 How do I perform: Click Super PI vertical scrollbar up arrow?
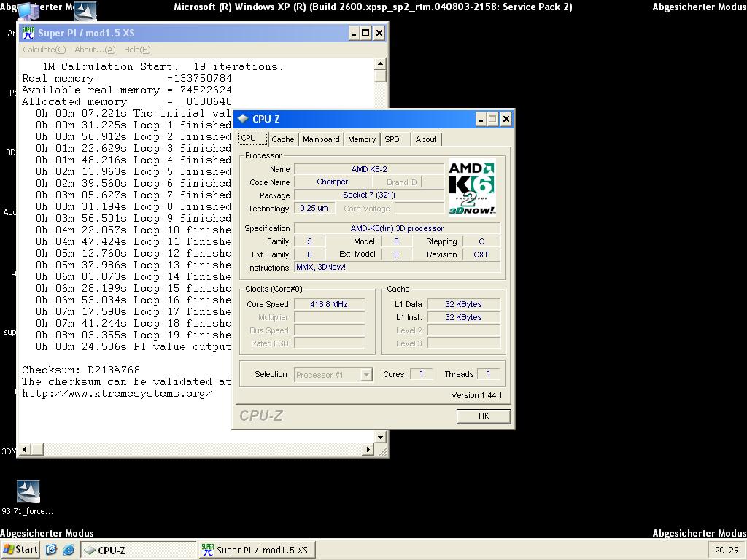(x=380, y=64)
